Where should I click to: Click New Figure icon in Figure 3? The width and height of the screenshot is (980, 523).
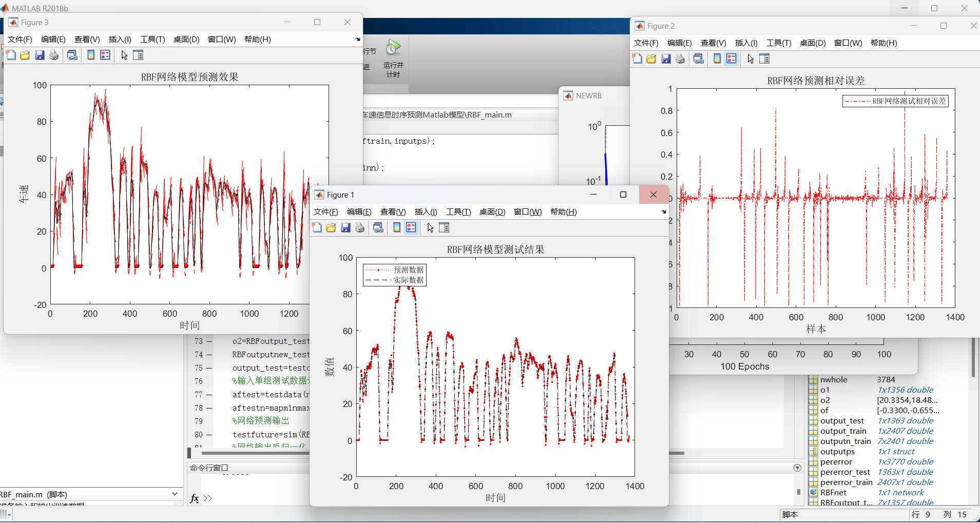pos(11,55)
